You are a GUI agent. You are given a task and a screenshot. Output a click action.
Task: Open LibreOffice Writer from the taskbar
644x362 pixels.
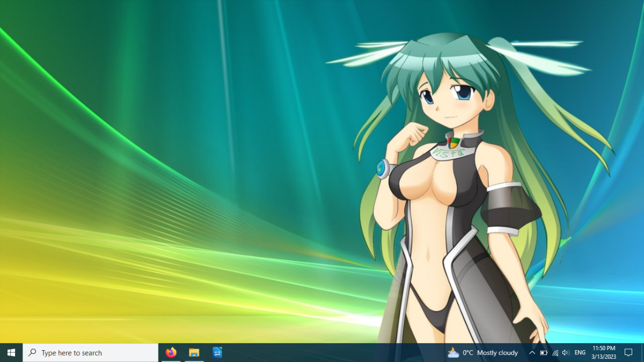coord(217,352)
